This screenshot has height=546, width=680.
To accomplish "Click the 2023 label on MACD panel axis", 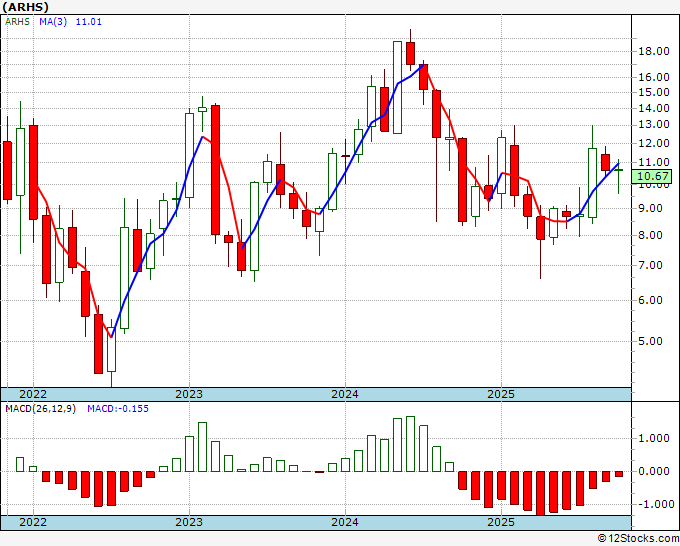I will point(189,522).
